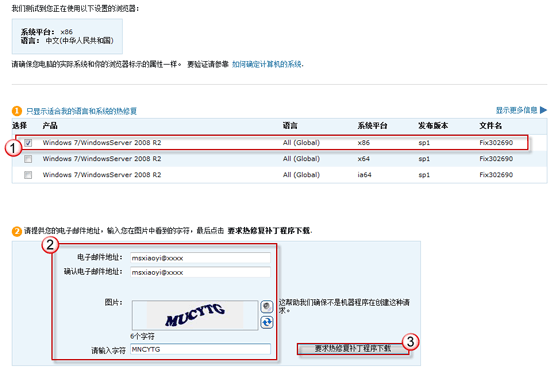Click the product name in the ia64 row

[x=102, y=175]
